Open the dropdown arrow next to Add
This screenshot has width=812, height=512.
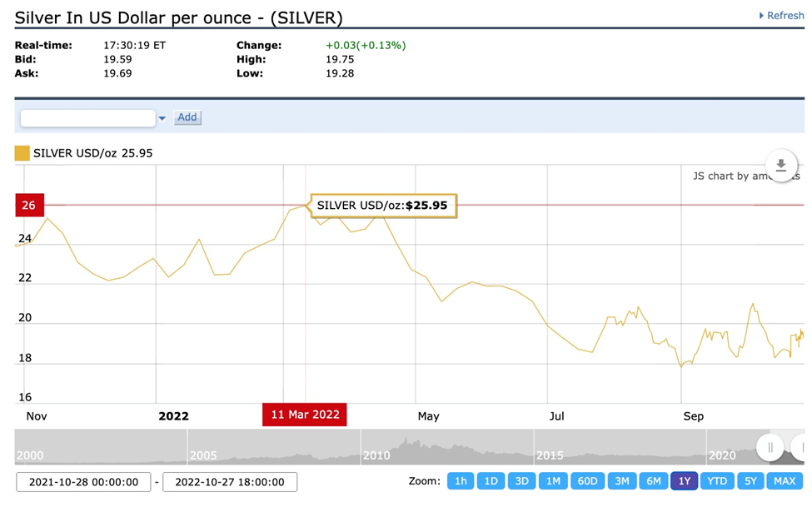[162, 118]
